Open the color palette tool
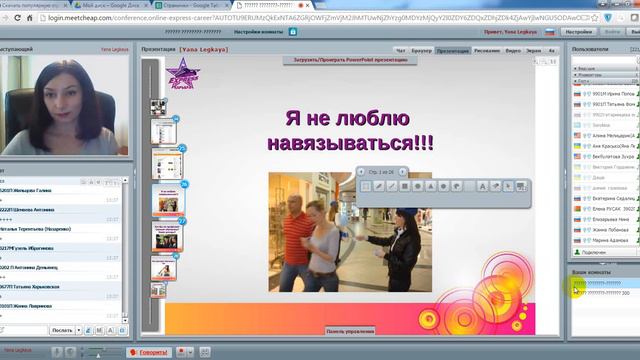Viewport: 640px width, 360px height. (x=457, y=187)
